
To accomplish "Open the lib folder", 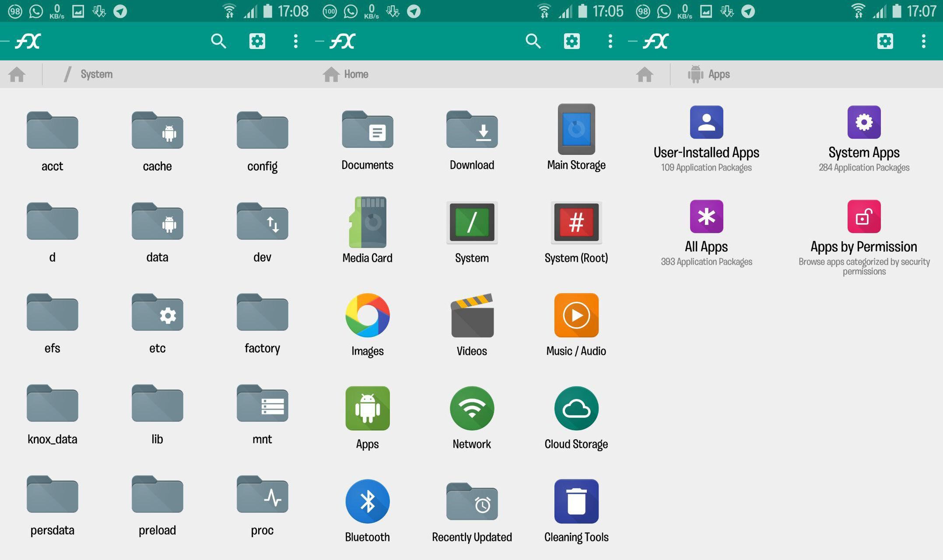I will pos(157,403).
